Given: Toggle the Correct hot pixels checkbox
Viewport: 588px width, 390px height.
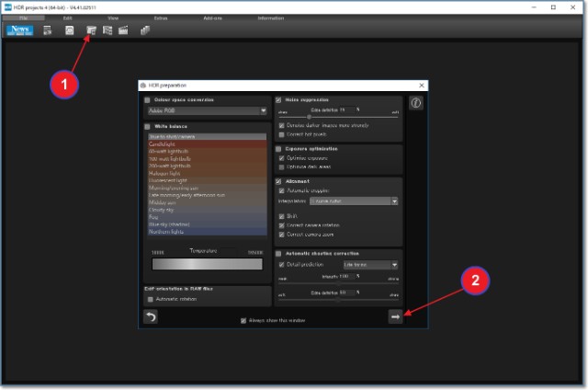Looking at the screenshot, I should click(x=280, y=134).
